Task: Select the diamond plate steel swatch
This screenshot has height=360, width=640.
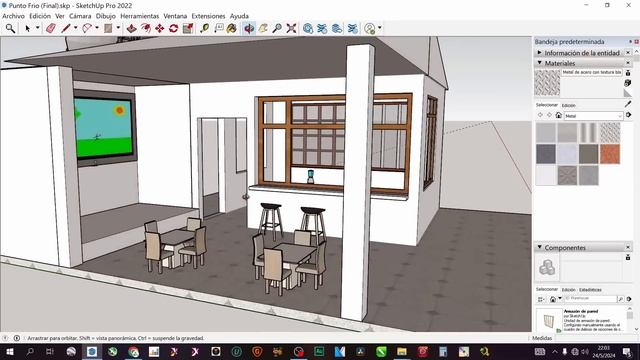Action: point(610,133)
